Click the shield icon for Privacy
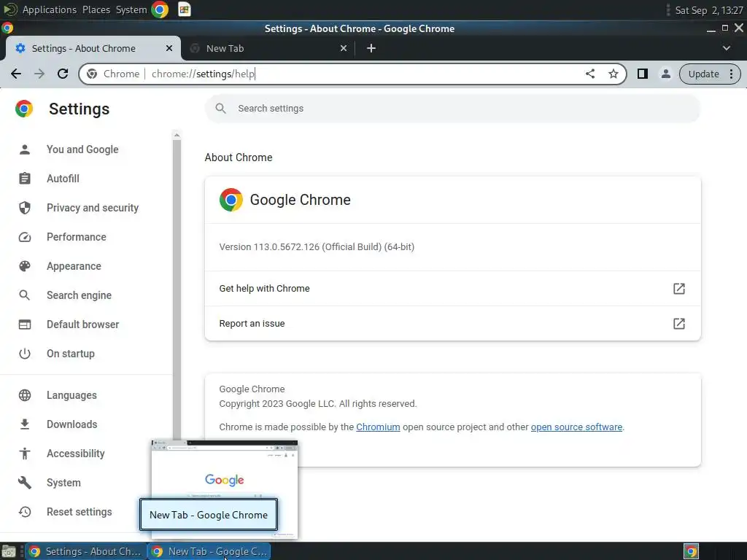The image size is (747, 560). [25, 208]
